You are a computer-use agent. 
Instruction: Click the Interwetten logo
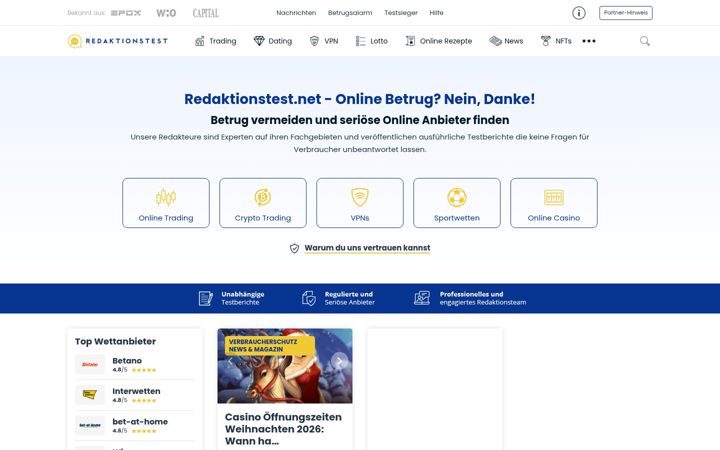pos(90,395)
